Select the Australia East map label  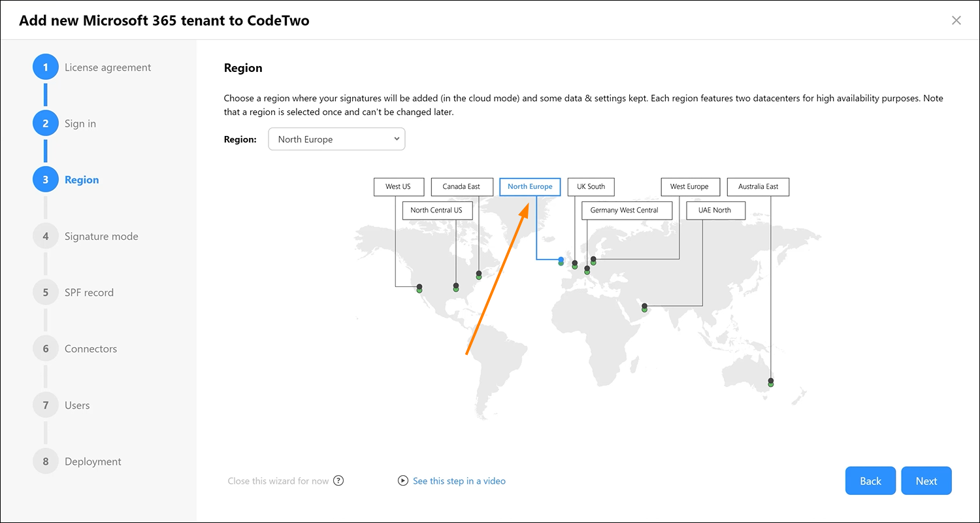(x=758, y=186)
